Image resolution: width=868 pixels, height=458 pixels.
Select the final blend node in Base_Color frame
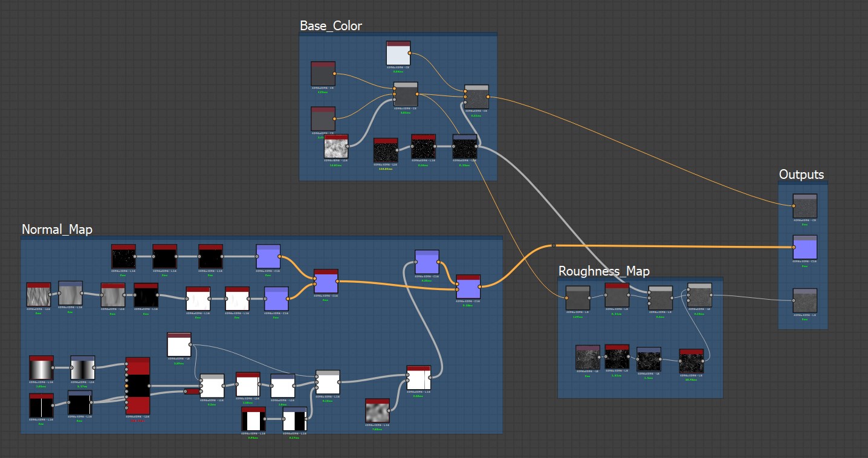pyautogui.click(x=476, y=95)
